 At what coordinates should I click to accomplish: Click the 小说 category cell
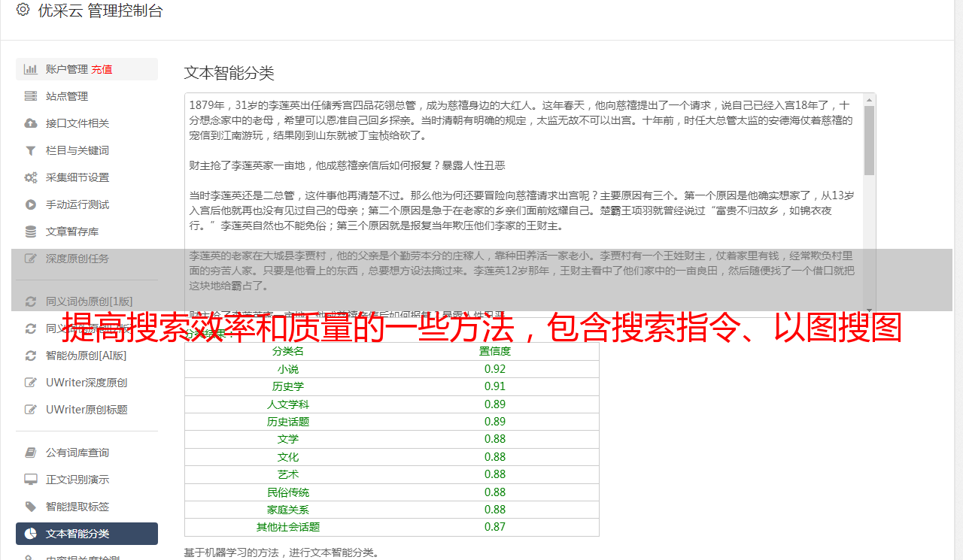point(288,369)
